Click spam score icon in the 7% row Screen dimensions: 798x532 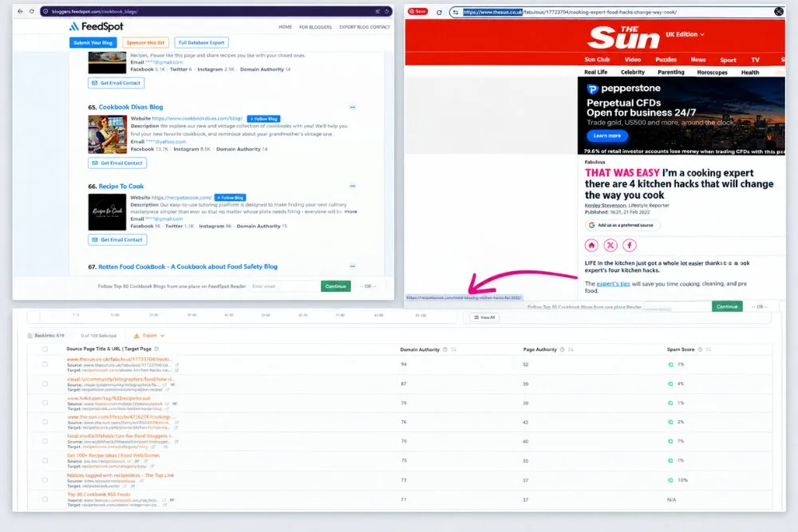[670, 441]
